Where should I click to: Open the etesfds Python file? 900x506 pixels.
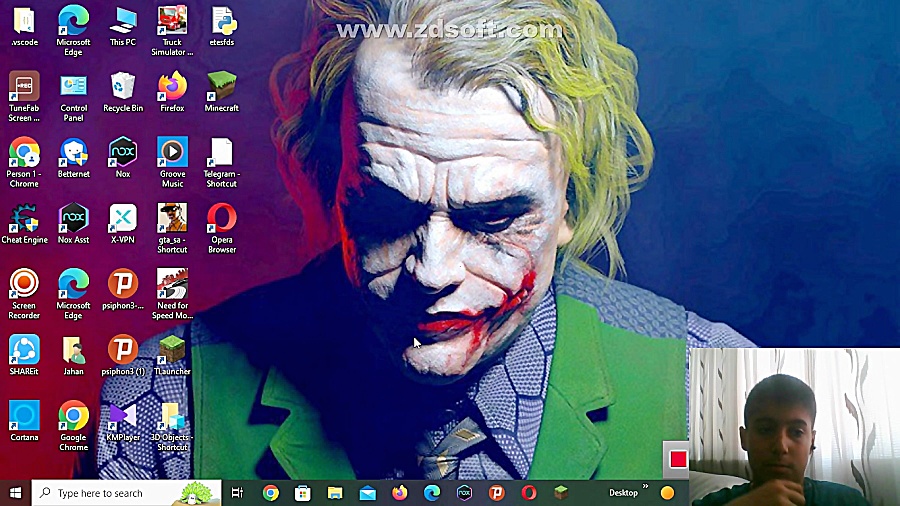pyautogui.click(x=222, y=26)
